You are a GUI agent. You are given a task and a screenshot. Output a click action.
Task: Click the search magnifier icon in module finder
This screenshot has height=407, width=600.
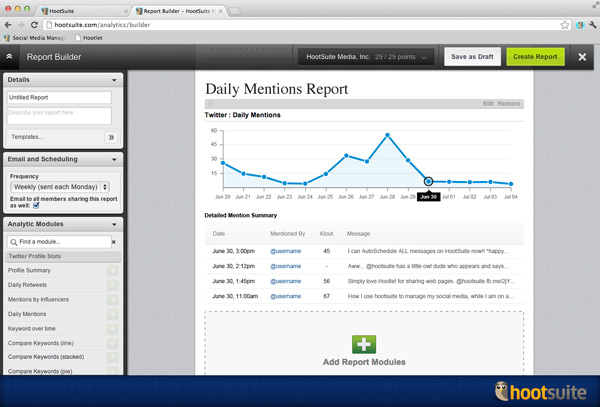14,242
